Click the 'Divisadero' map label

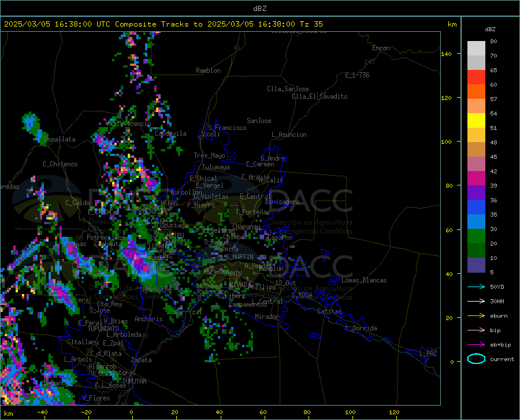click(282, 202)
